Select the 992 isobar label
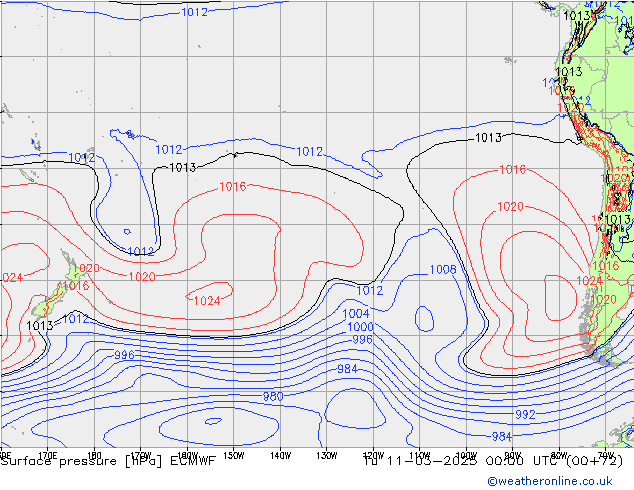 tap(525, 414)
